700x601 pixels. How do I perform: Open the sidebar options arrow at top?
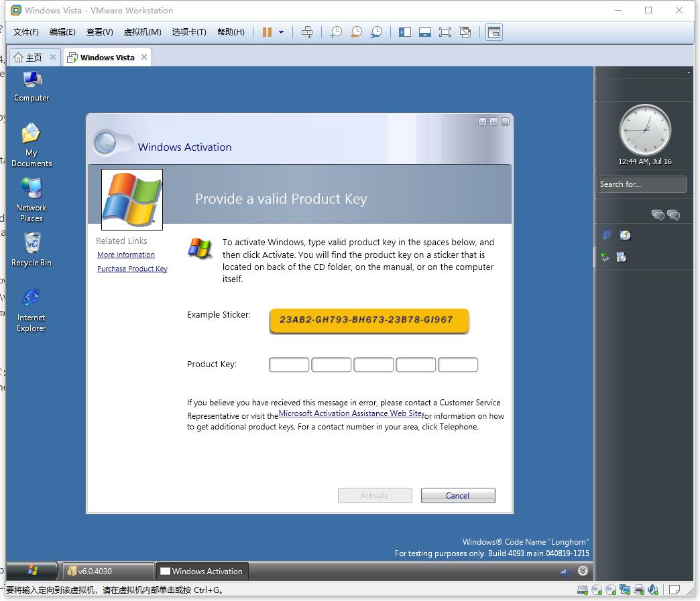689,72
